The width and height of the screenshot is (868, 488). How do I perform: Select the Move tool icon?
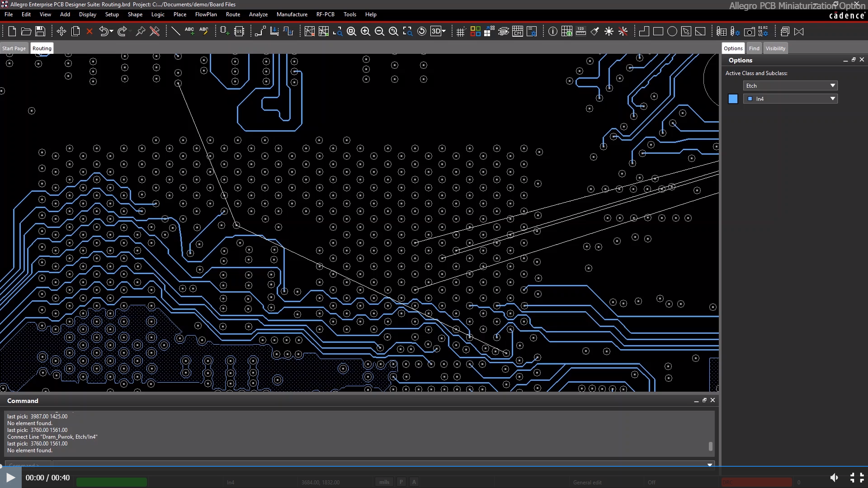pos(61,31)
